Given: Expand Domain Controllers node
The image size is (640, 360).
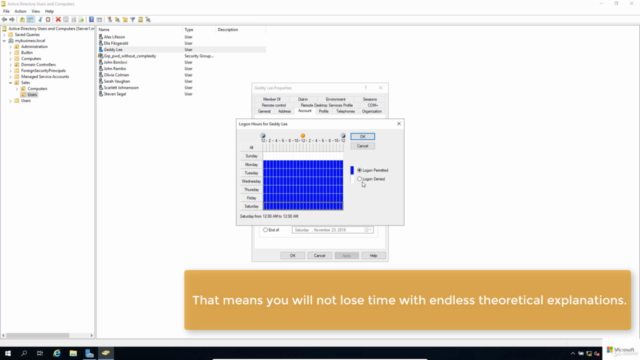Looking at the screenshot, I should pyautogui.click(x=11, y=64).
